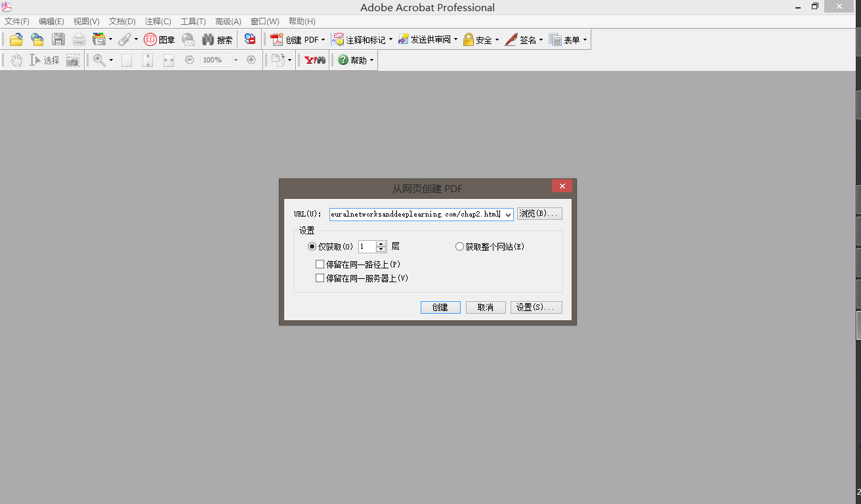The height and width of the screenshot is (504, 861).
Task: Open the 工具(T) menu
Action: [x=193, y=22]
